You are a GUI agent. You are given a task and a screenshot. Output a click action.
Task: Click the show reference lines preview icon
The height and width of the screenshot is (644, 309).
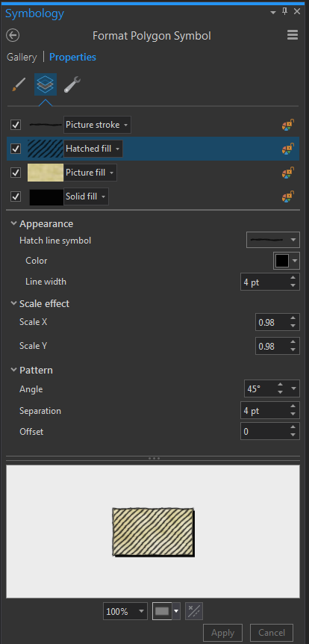click(194, 611)
